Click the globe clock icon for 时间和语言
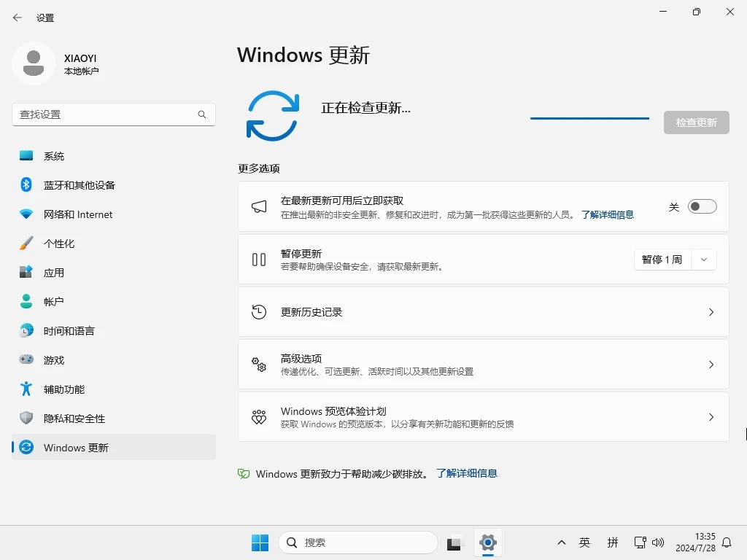 [x=26, y=330]
